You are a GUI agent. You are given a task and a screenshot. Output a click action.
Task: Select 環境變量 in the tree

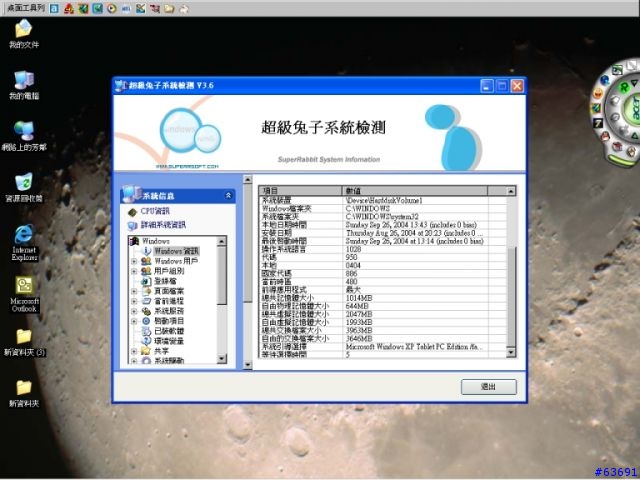pos(169,341)
